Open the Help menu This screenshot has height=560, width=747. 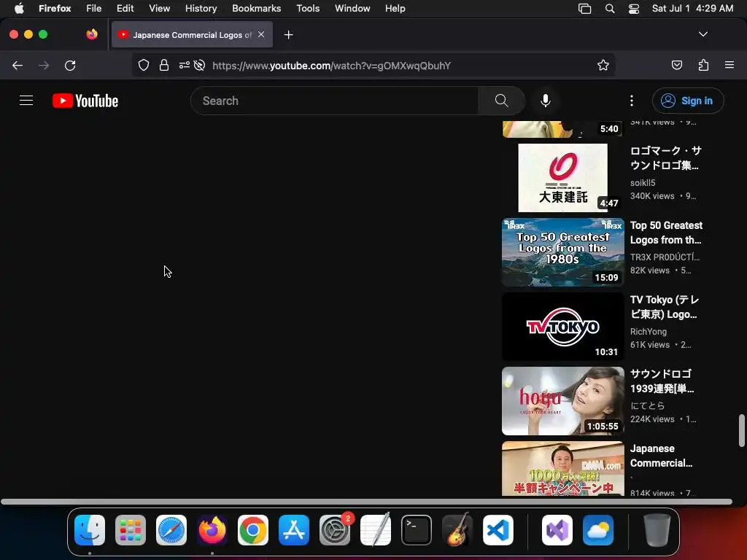tap(395, 8)
